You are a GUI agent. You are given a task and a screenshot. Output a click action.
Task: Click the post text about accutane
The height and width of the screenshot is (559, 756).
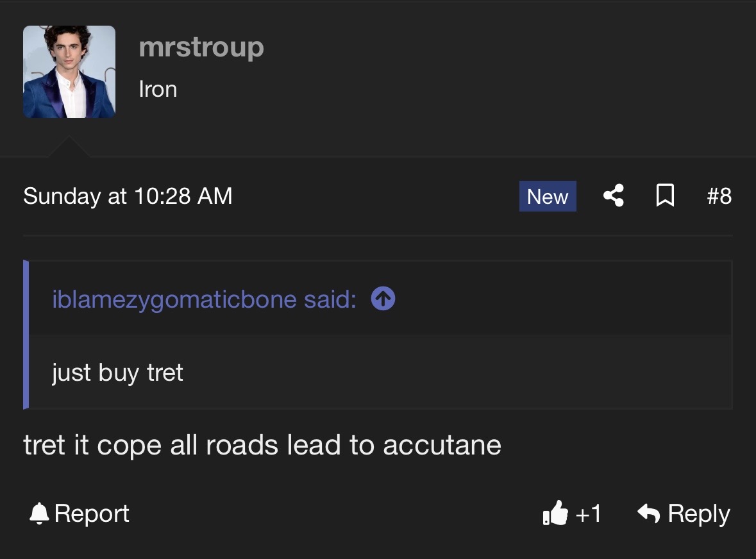[x=262, y=445]
